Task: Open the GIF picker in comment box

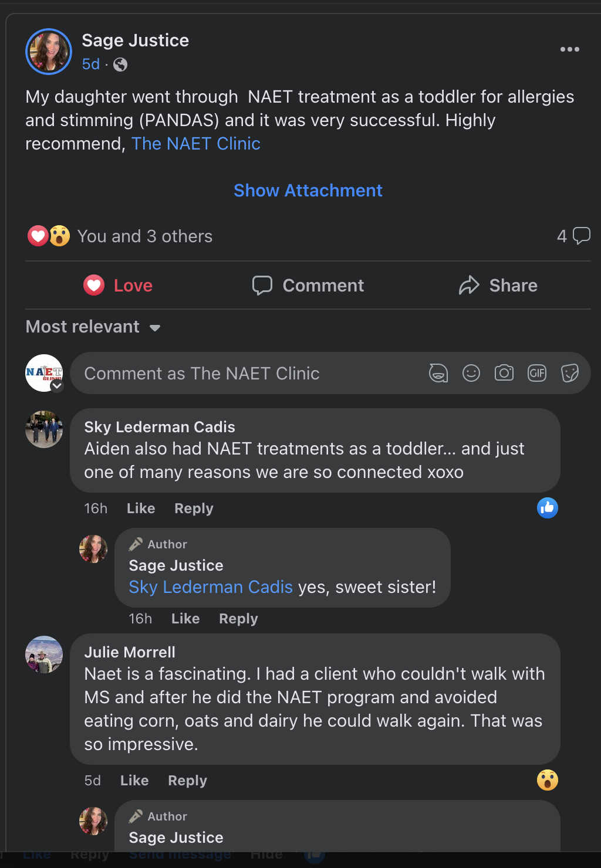Action: pos(537,373)
